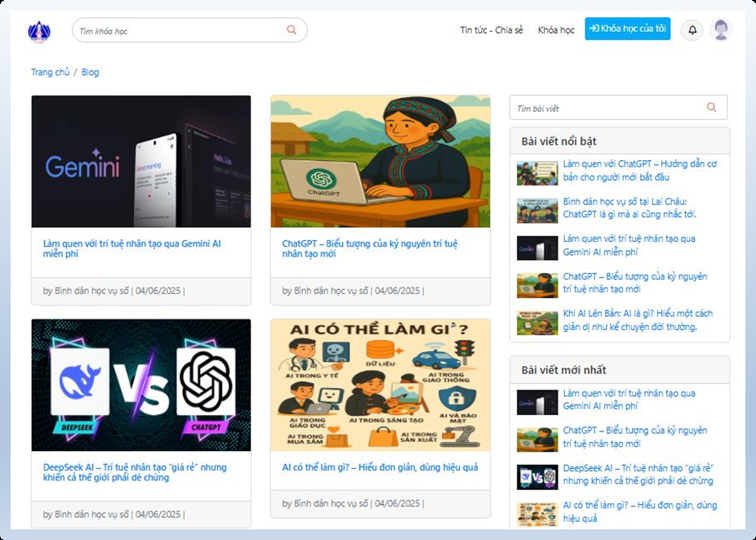Open the user avatar profile menu
The width and height of the screenshot is (756, 540).
pos(721,30)
